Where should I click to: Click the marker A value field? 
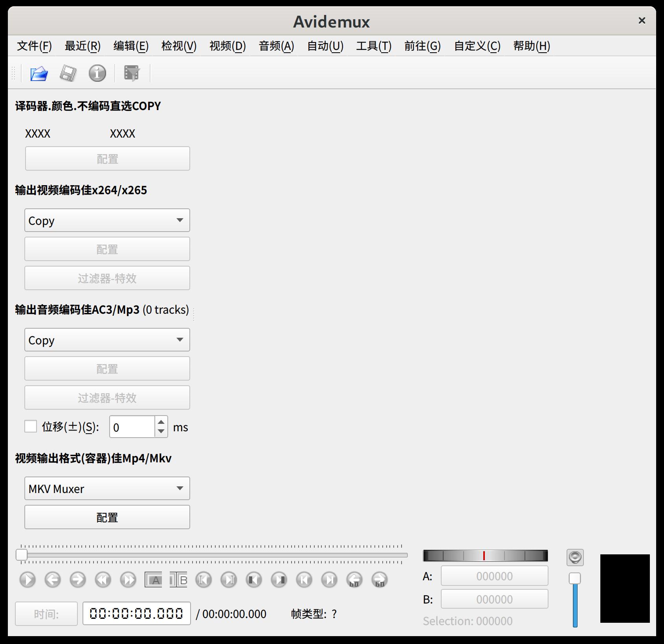pyautogui.click(x=494, y=576)
